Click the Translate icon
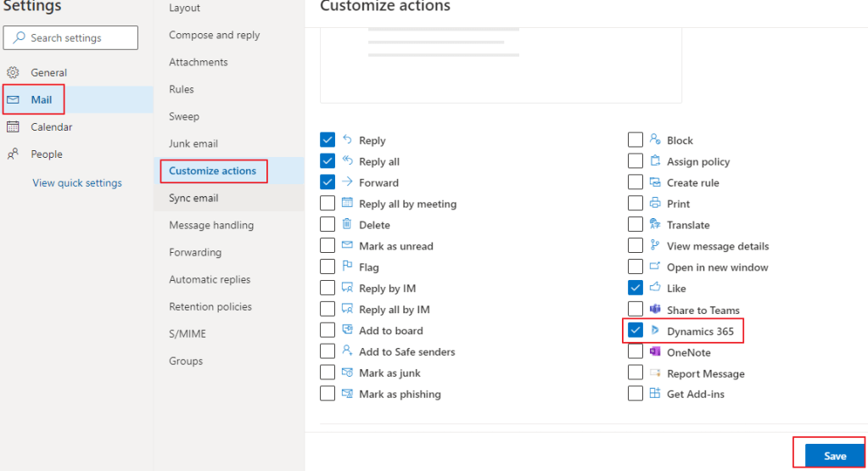Image resolution: width=868 pixels, height=471 pixels. tap(654, 225)
